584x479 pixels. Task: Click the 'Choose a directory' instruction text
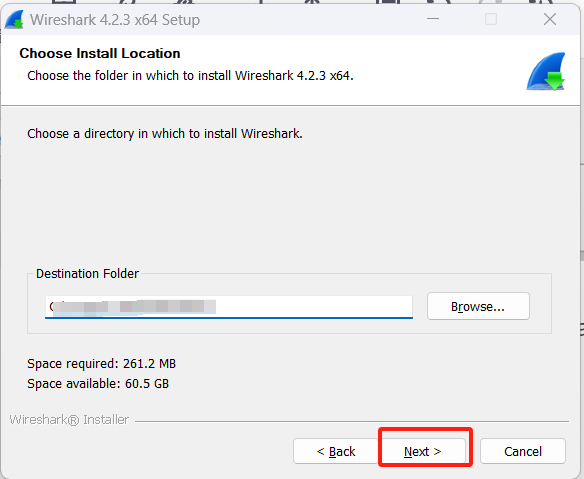[165, 133]
